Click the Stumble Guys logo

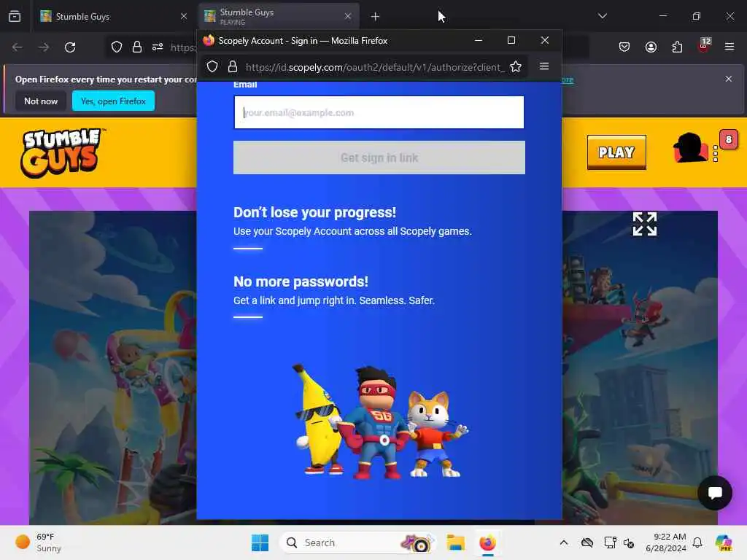click(61, 152)
